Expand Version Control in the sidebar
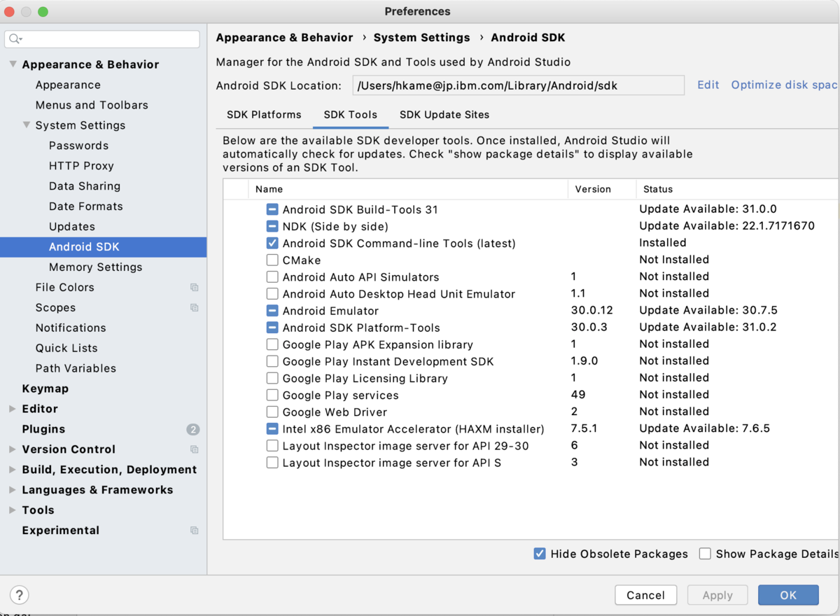This screenshot has width=840, height=616. pyautogui.click(x=13, y=449)
